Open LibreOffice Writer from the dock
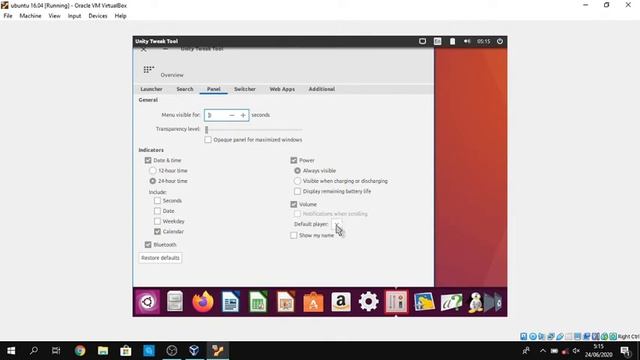 pos(231,302)
